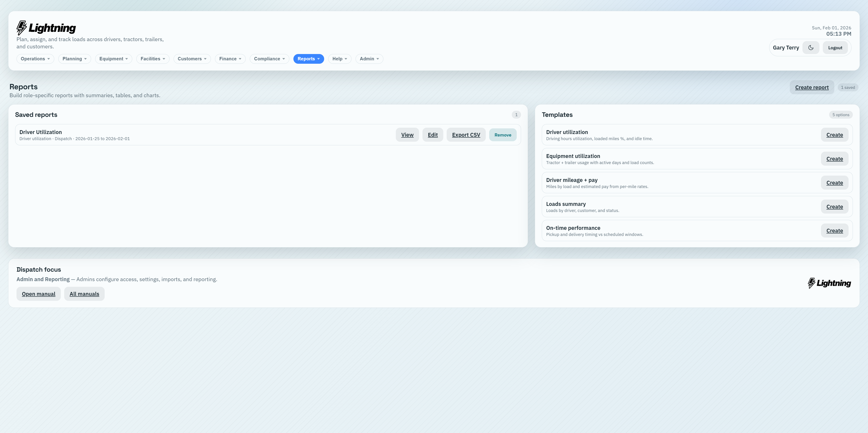
Task: Create report from Equipment utilization template
Action: [x=834, y=159]
